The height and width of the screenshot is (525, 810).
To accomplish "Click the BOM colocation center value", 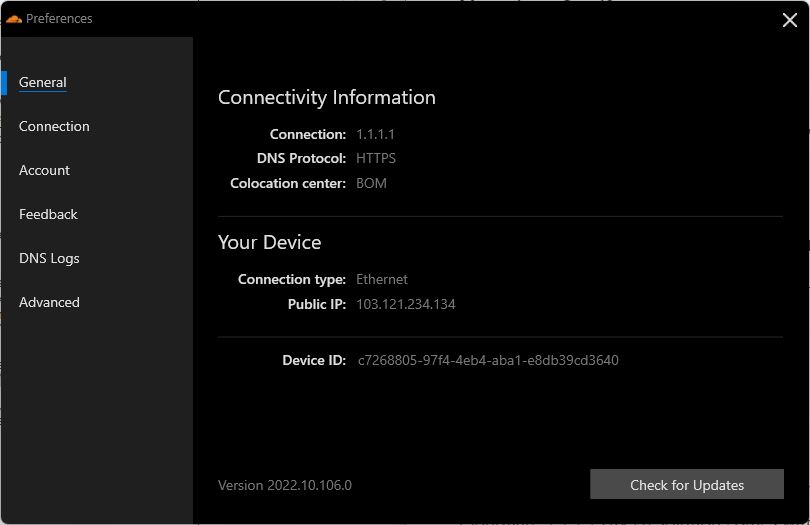I will 371,183.
